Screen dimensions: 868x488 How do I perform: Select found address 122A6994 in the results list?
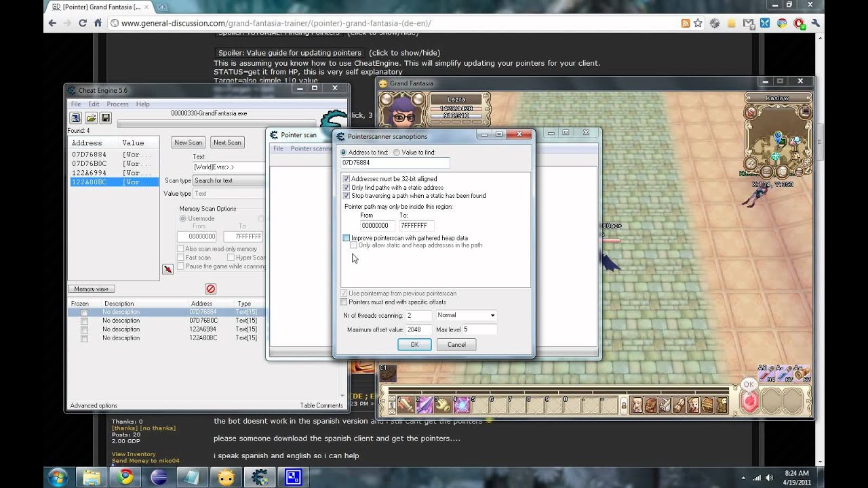tap(114, 173)
